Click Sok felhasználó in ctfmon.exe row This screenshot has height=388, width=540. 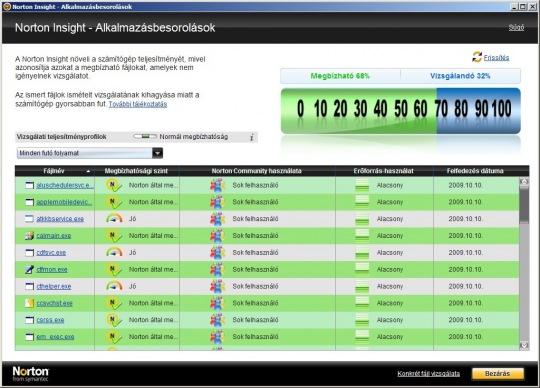255,270
